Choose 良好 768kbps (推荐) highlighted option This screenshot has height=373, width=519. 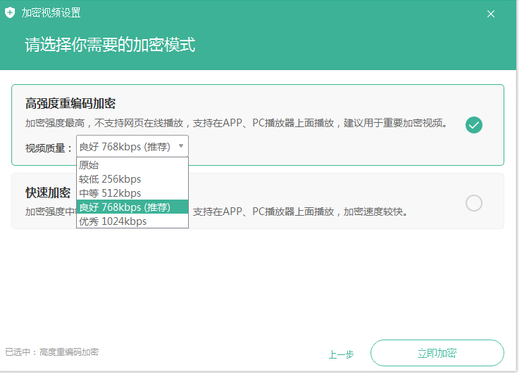[132, 207]
